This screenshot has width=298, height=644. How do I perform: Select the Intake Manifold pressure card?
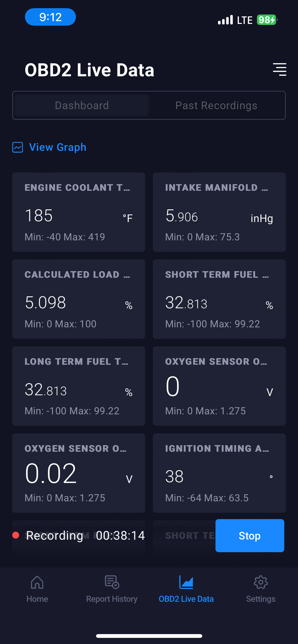219,212
